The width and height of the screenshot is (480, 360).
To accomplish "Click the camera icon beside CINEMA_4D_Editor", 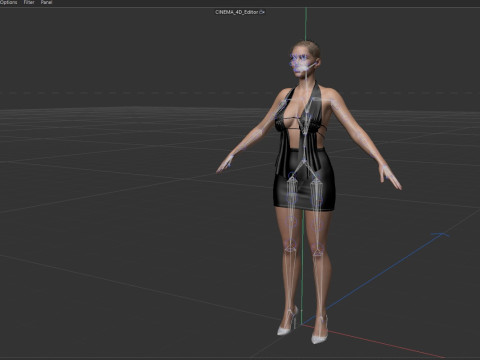I will click(262, 12).
